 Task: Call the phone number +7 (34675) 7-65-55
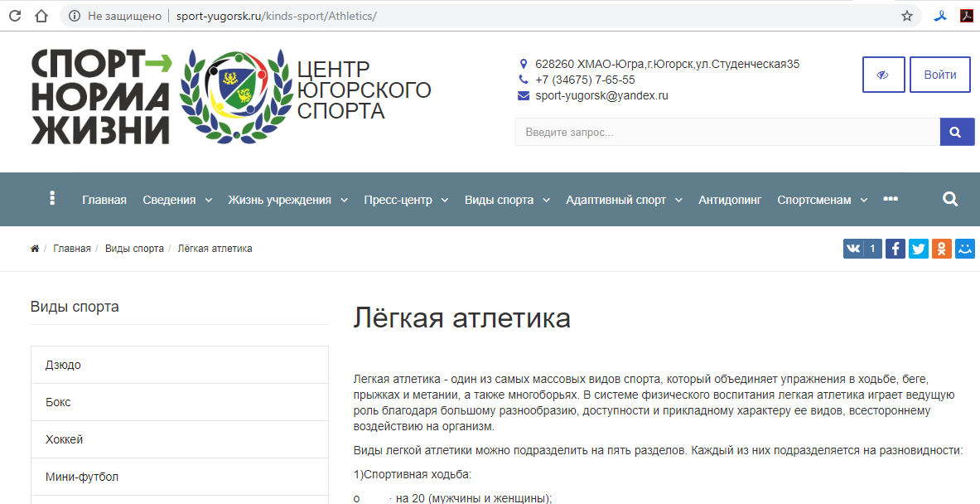pos(585,80)
